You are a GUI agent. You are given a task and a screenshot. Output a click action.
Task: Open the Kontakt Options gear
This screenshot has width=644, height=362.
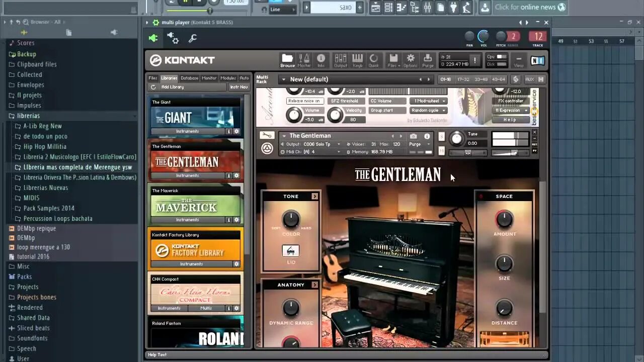(411, 60)
